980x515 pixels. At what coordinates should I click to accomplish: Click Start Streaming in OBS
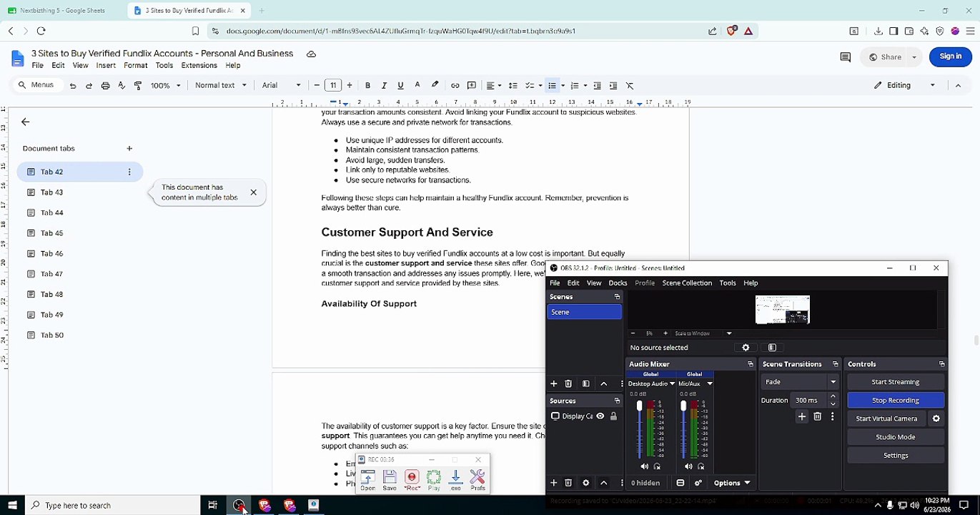(x=896, y=382)
